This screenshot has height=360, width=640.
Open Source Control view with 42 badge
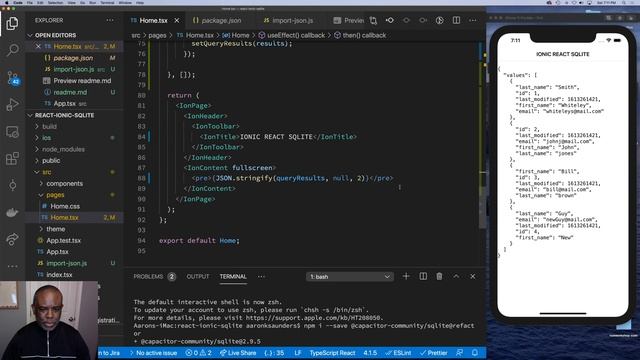(13, 78)
